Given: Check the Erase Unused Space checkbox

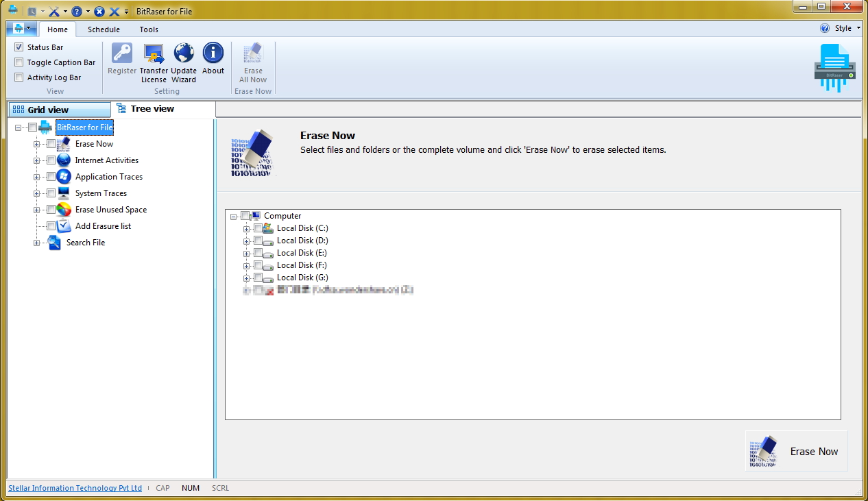Looking at the screenshot, I should (x=51, y=210).
